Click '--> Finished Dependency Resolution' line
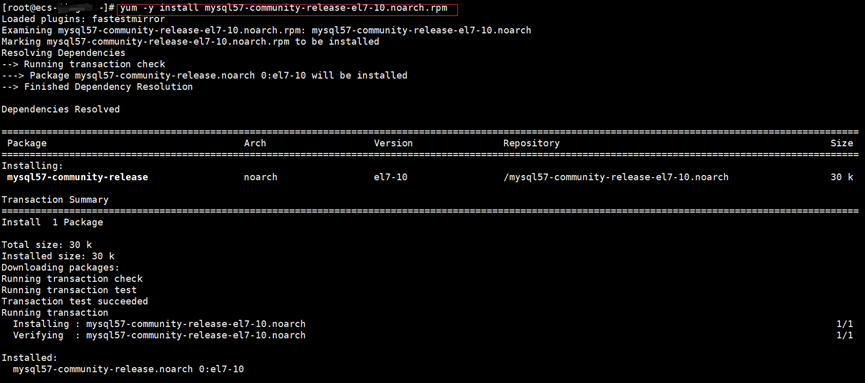The height and width of the screenshot is (383, 865). [97, 87]
